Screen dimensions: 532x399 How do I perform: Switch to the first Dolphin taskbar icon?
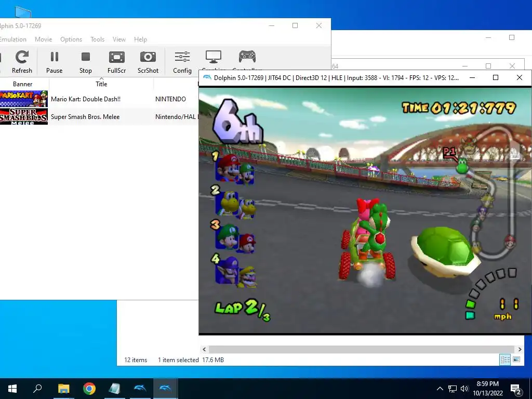pos(140,389)
